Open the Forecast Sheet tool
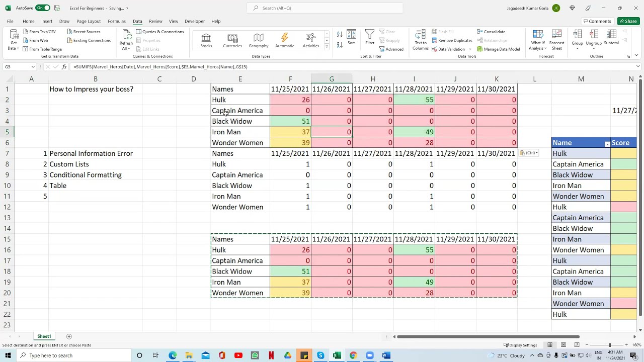The height and width of the screenshot is (362, 644). point(556,40)
